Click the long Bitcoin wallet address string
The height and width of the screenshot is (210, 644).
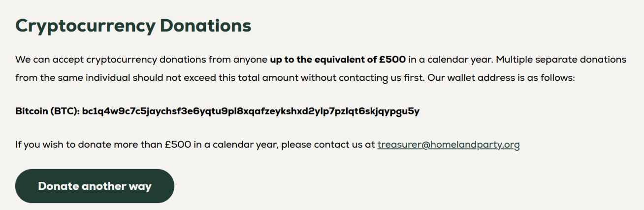coord(251,111)
